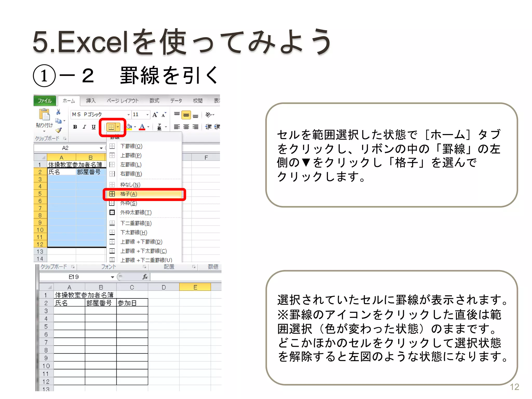This screenshot has width=532, height=399.
Task: Click the 参加日 cell in lower spreadsheet
Action: pyautogui.click(x=132, y=303)
